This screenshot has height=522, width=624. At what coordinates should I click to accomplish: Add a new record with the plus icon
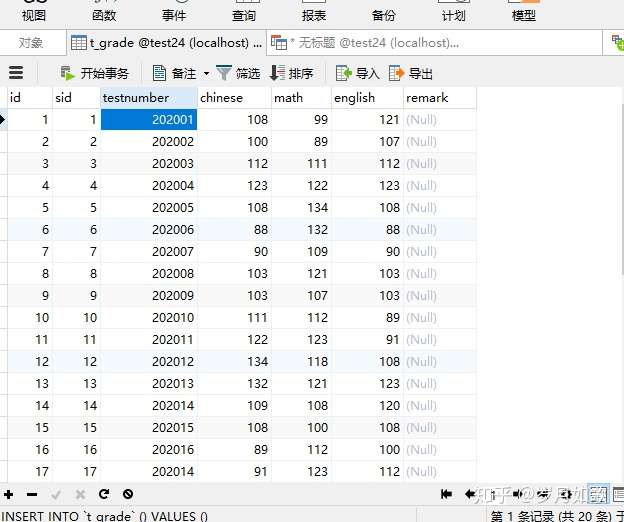pyautogui.click(x=9, y=495)
